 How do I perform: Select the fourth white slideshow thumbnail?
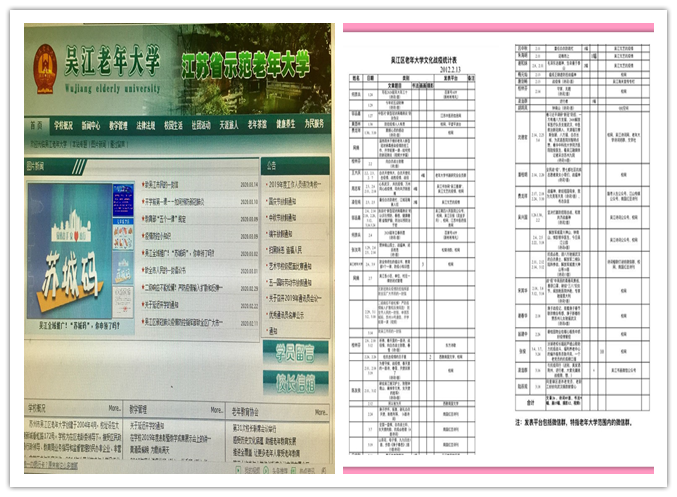[123, 302]
